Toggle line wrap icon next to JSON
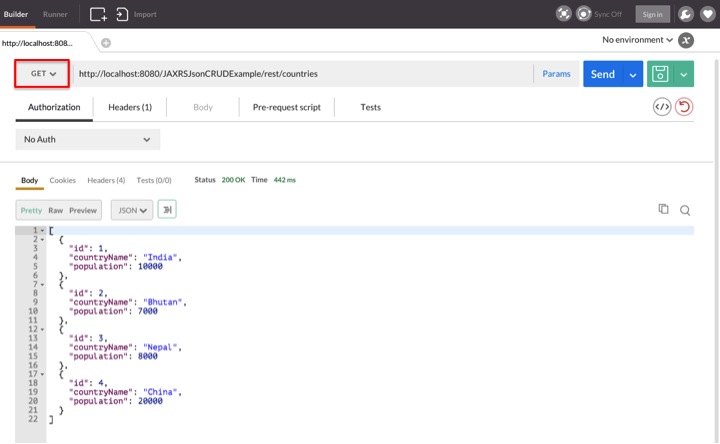The image size is (720, 444). coord(167,210)
